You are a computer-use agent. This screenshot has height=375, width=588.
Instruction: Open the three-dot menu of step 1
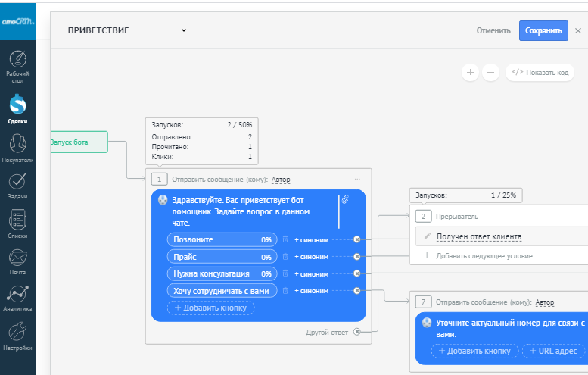[x=357, y=180]
